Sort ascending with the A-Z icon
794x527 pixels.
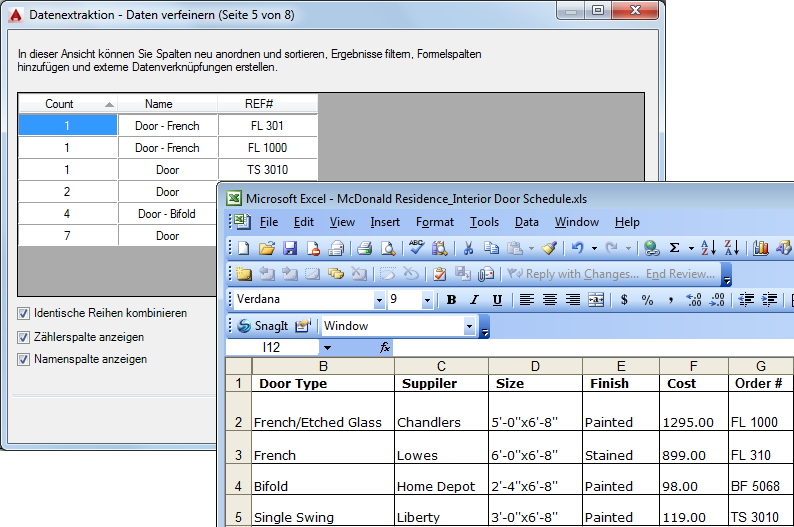pos(708,248)
